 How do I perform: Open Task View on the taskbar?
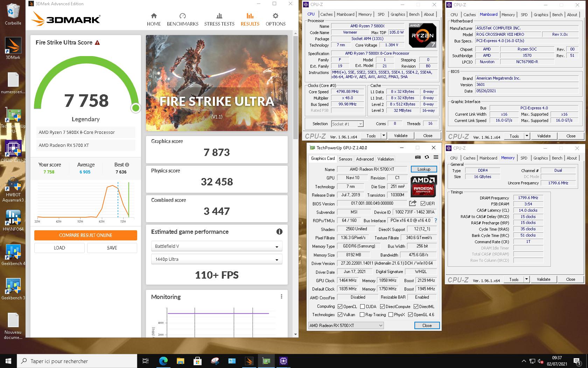(146, 361)
